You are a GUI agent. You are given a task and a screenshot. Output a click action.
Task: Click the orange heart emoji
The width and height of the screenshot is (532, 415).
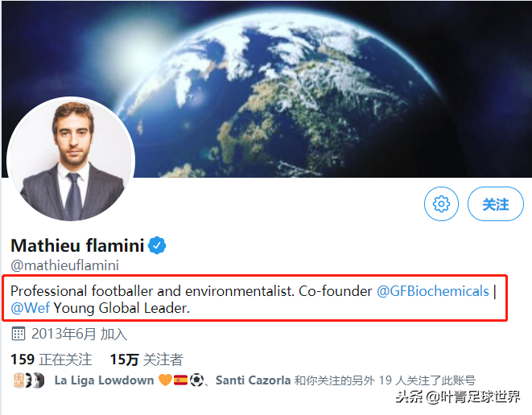click(x=164, y=380)
